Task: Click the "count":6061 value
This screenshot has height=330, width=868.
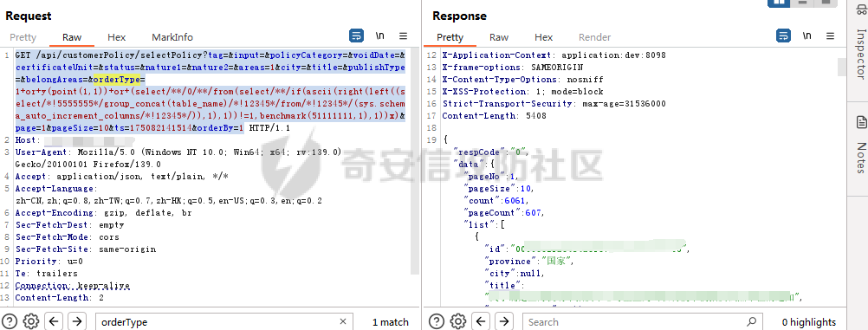Action: coord(516,200)
